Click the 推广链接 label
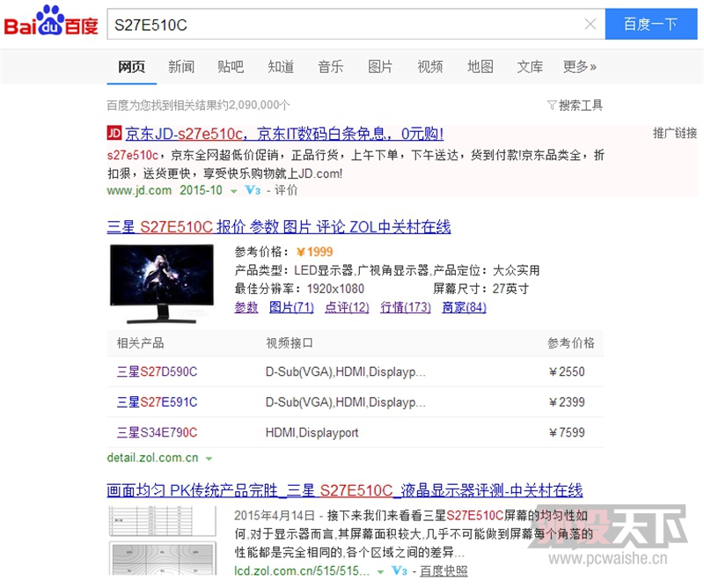Screen dimensions: 704x588 click(x=675, y=133)
